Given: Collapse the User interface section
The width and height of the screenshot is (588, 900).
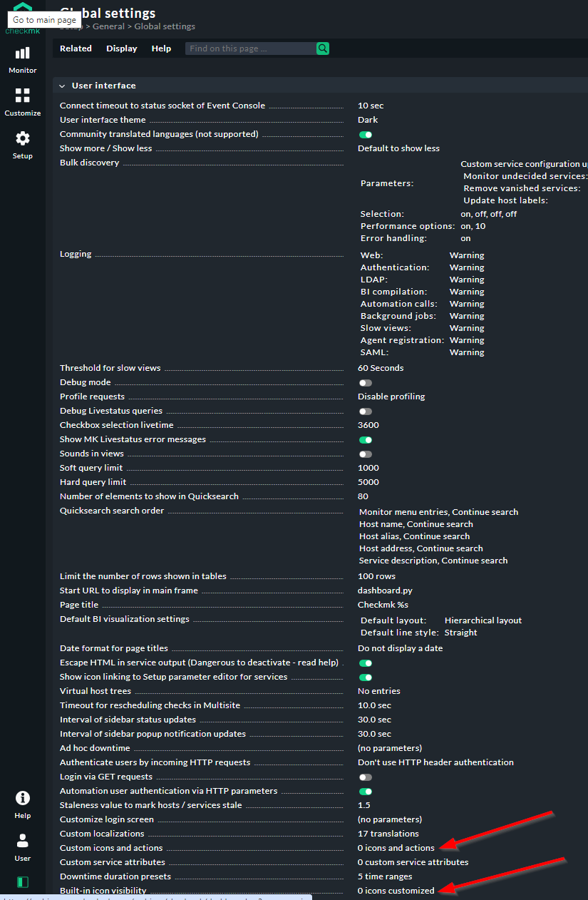Looking at the screenshot, I should coord(63,85).
